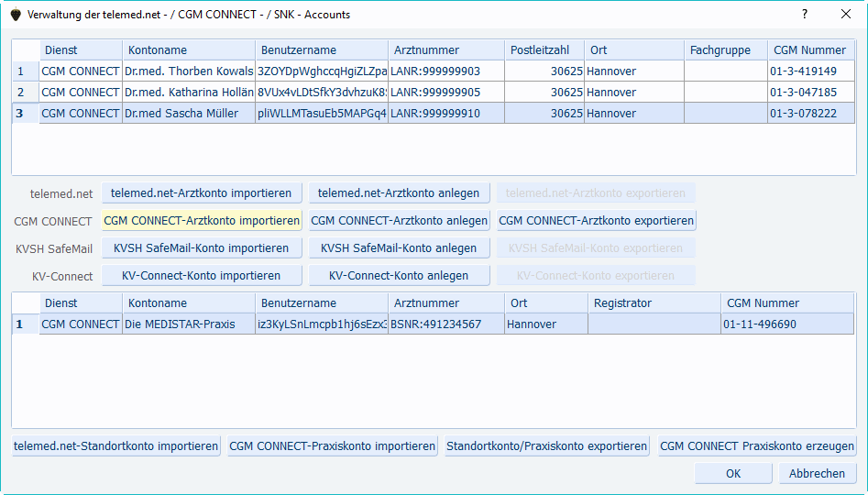This screenshot has height=495, width=868.
Task: Click KVSH SafeMail-Konto anlegen button
Action: pyautogui.click(x=399, y=248)
